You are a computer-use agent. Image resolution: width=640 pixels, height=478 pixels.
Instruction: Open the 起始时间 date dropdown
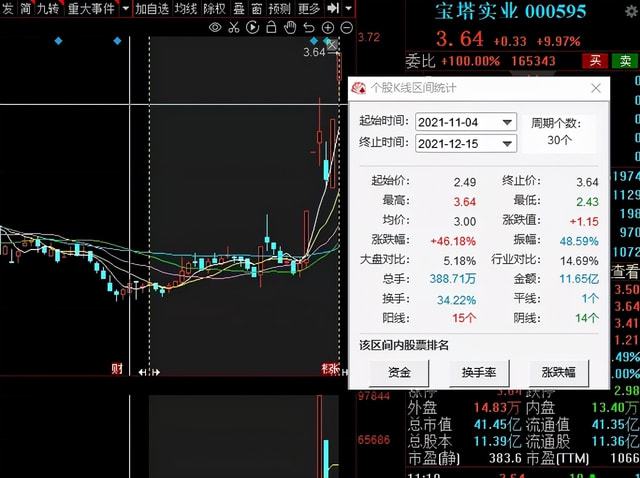[507, 122]
